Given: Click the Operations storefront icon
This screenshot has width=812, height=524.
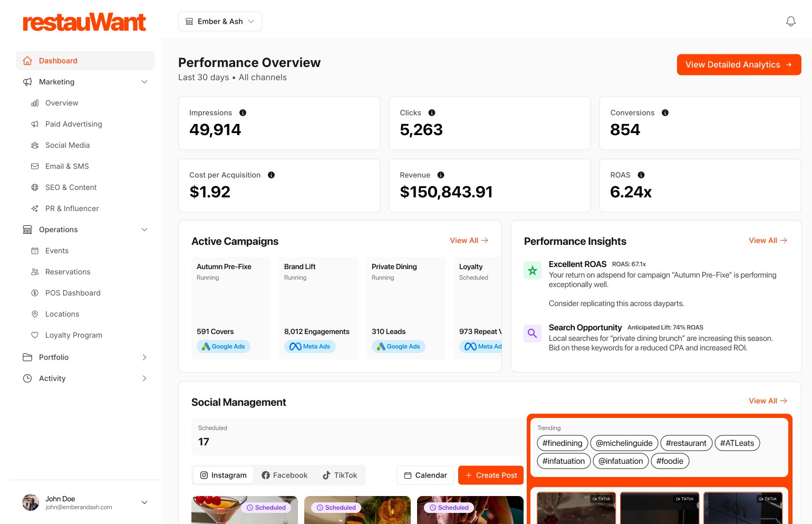Looking at the screenshot, I should 27,230.
